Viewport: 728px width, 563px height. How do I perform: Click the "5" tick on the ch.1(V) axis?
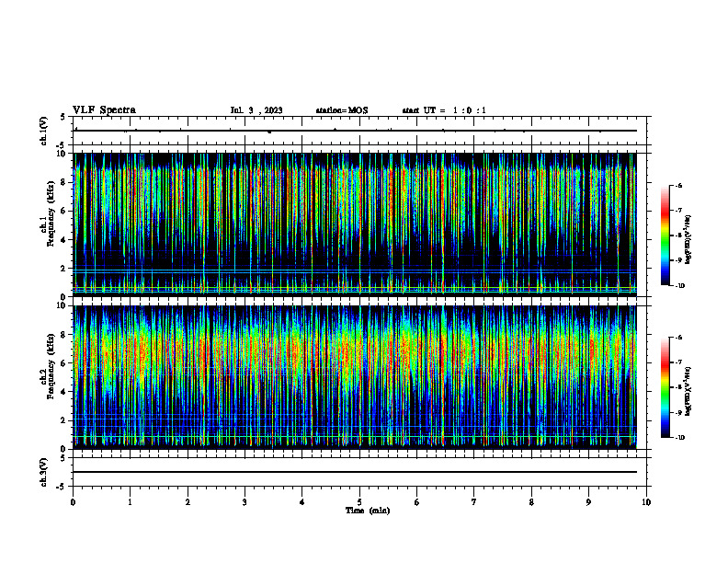coord(63,117)
